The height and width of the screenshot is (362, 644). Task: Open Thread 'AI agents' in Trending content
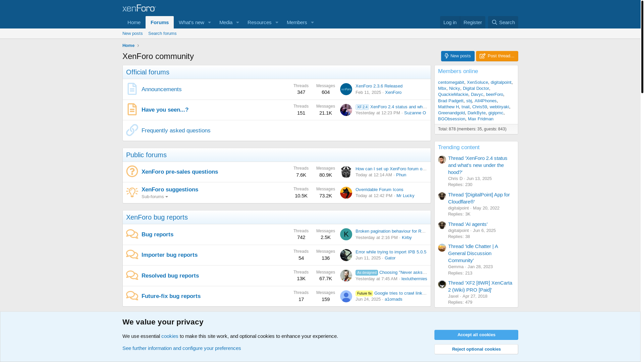click(x=468, y=224)
